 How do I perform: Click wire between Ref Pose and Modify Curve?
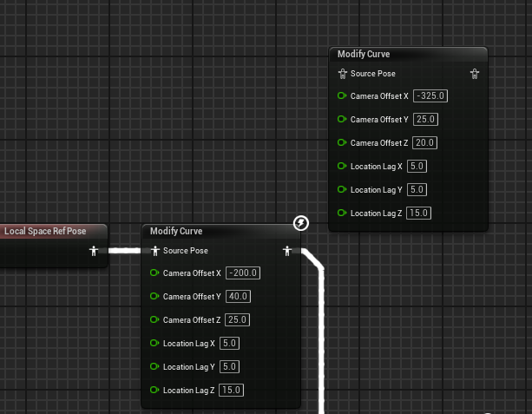point(124,251)
